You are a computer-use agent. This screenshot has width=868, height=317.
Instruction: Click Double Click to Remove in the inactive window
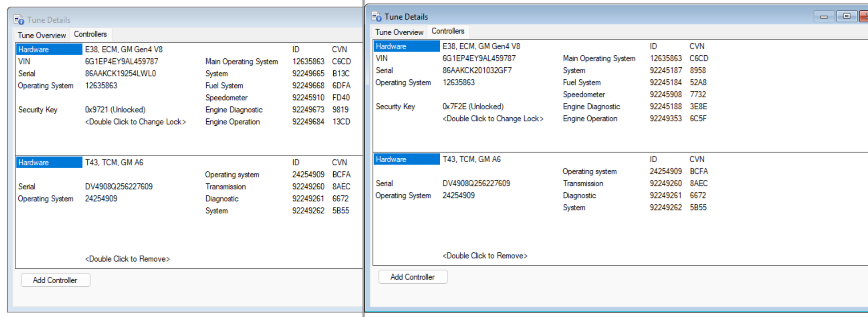click(127, 259)
